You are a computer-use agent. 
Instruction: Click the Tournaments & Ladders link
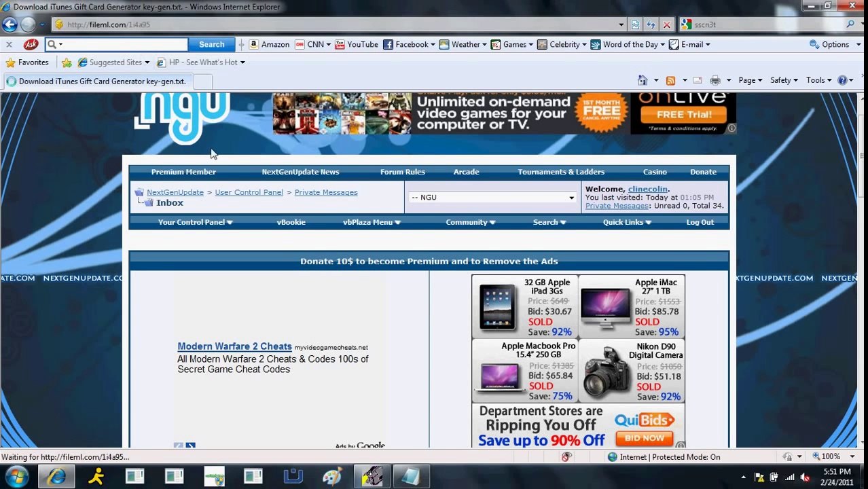coord(561,172)
